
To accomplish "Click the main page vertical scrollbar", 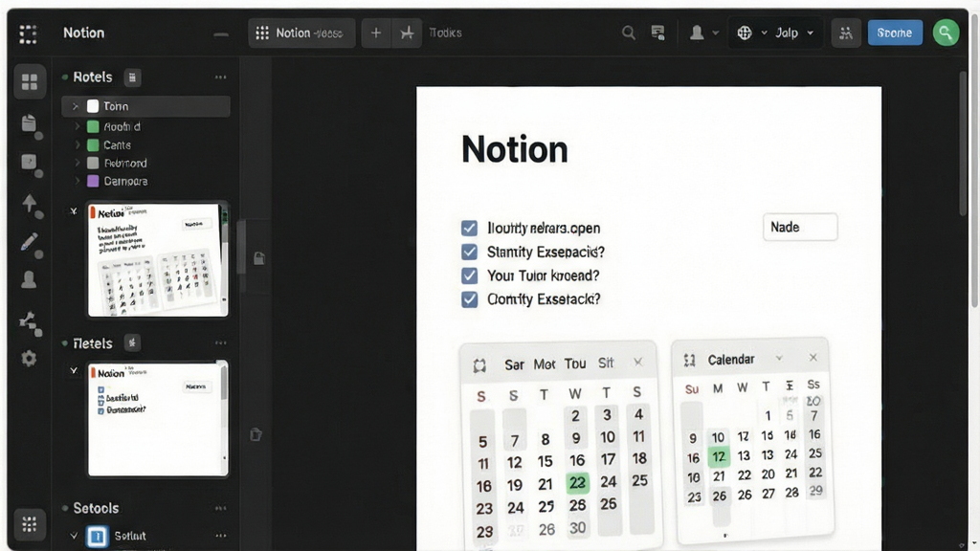I will click(963, 143).
